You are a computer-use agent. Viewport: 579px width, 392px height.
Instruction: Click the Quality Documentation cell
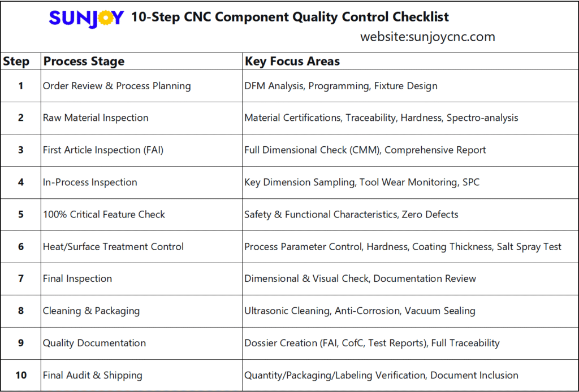(x=94, y=343)
